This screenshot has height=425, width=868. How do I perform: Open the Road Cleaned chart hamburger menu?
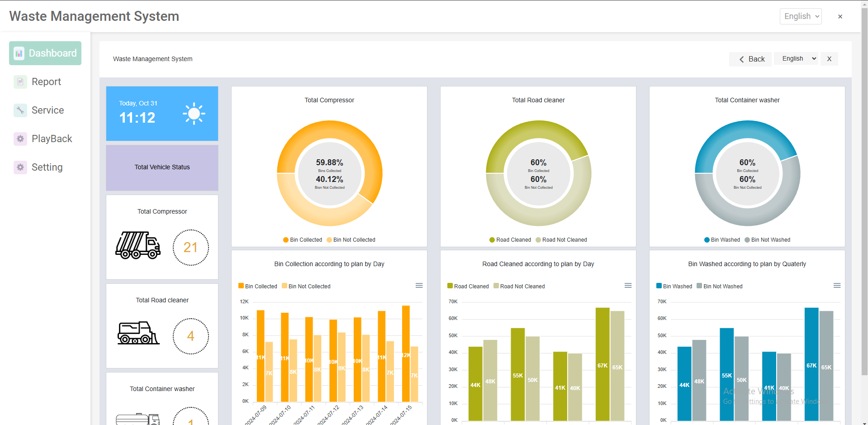[628, 286]
